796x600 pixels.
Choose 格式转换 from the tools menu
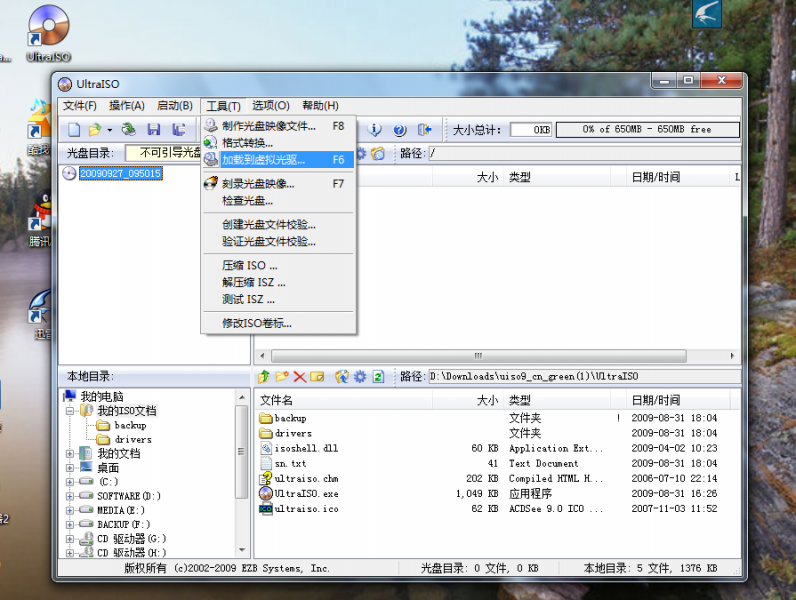click(x=278, y=143)
